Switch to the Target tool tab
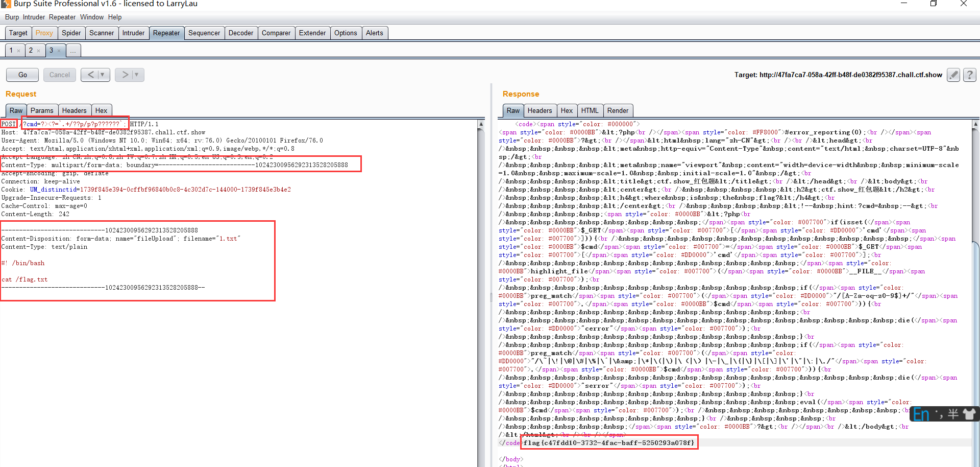Image resolution: width=980 pixels, height=467 pixels. 18,33
